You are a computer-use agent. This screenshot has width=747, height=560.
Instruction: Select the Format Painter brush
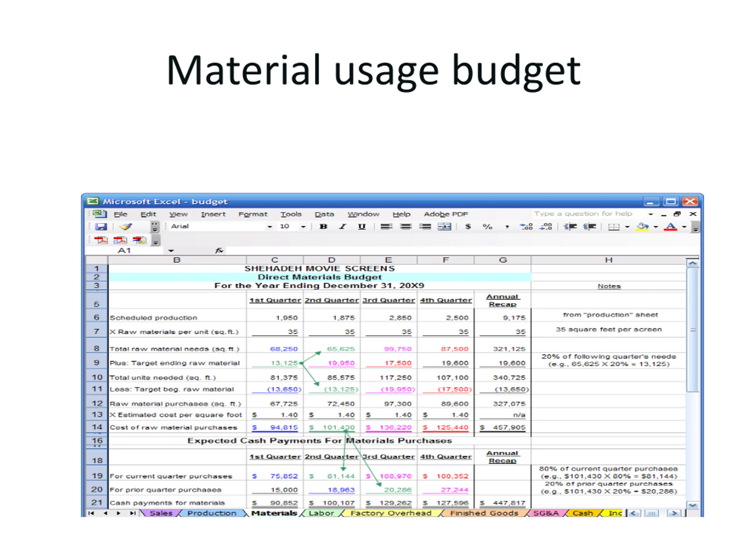(126, 227)
